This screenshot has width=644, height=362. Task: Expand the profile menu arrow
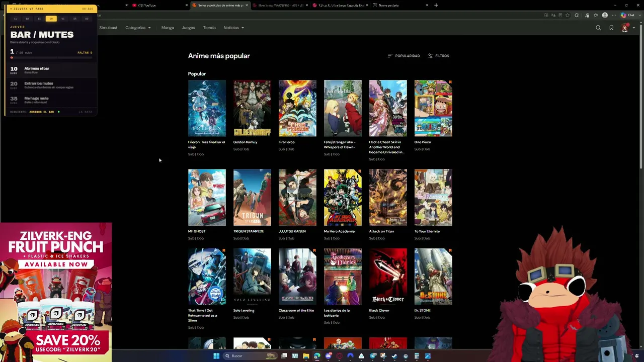(x=633, y=28)
